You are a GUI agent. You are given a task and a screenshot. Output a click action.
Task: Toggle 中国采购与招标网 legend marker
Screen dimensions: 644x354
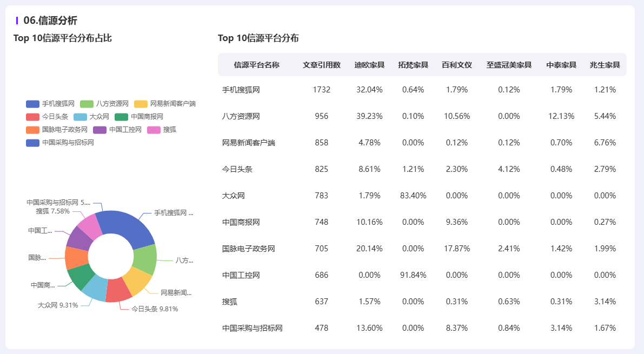(32, 143)
